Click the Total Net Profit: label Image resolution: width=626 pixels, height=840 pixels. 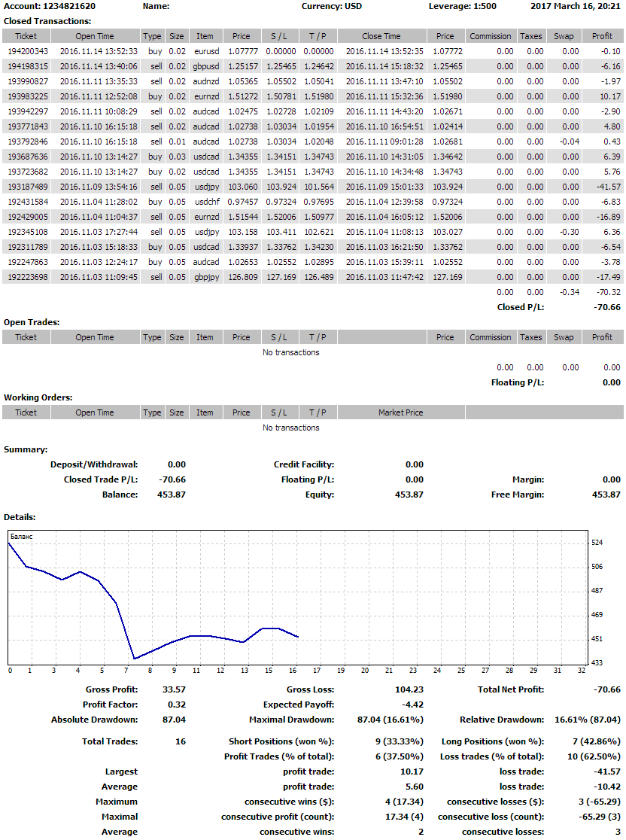[511, 689]
